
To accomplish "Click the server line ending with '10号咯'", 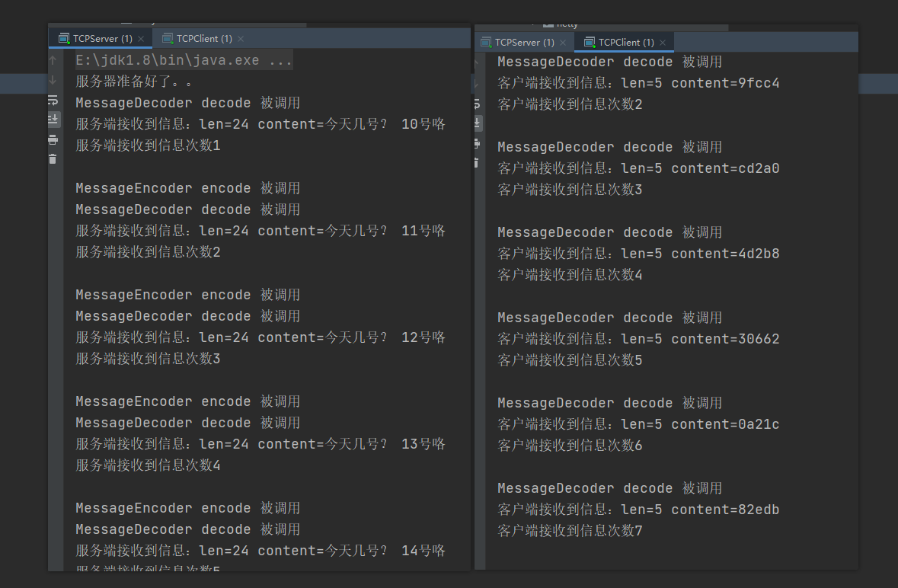I will tap(260, 124).
